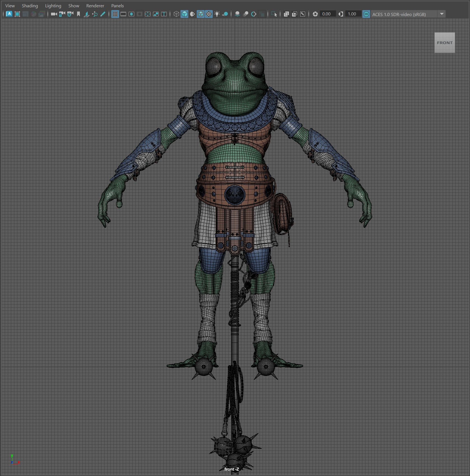Viewport: 470px width, 476px height.
Task: Click the Exposure aperture icon
Action: point(315,14)
